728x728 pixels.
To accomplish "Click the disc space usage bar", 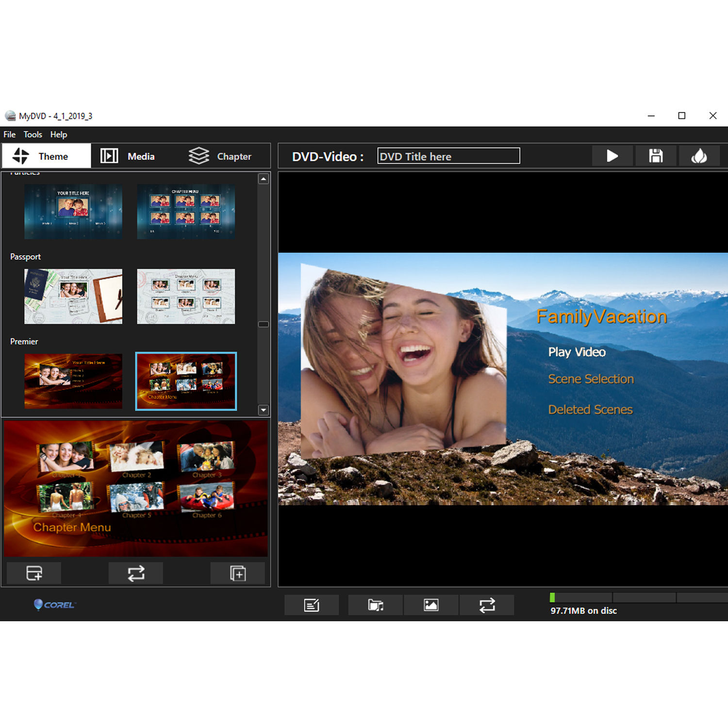I will pos(638,597).
